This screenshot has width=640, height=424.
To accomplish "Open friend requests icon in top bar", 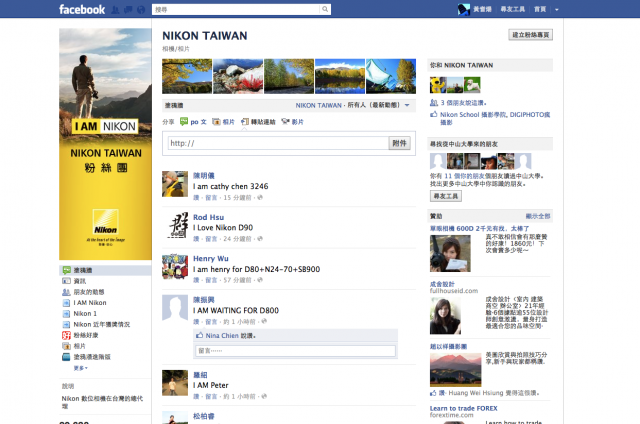I will pyautogui.click(x=116, y=10).
